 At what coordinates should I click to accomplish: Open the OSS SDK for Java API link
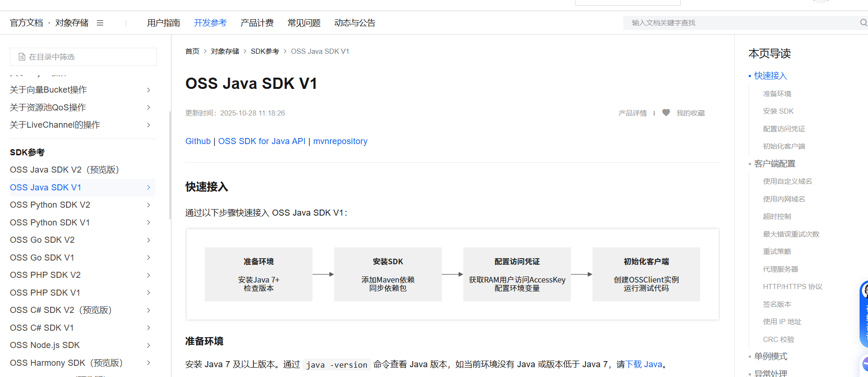click(262, 141)
